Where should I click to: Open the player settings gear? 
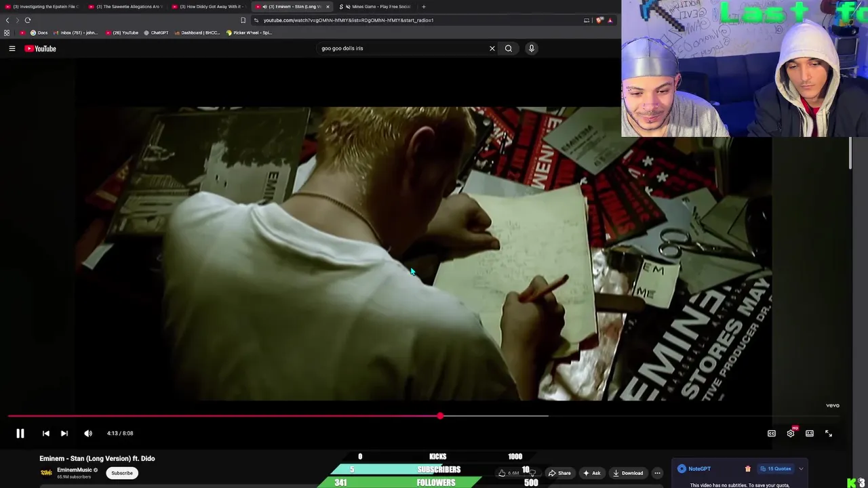point(791,433)
